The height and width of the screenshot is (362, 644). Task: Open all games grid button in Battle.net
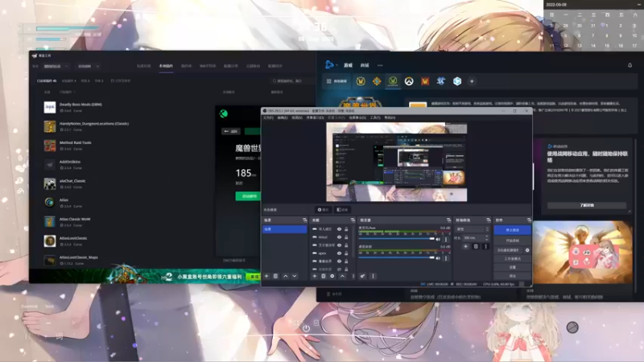coord(336,81)
